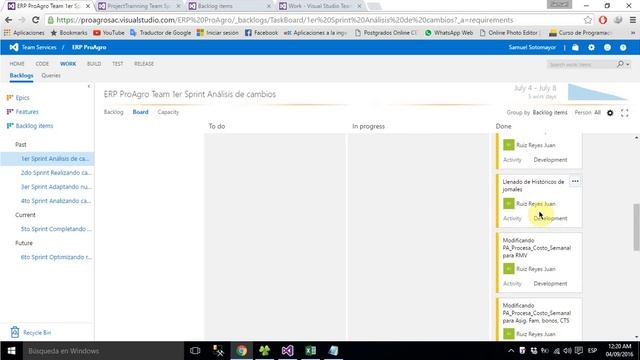
Task: Open the marketplace bag icon in the header
Action: pyautogui.click(x=575, y=47)
